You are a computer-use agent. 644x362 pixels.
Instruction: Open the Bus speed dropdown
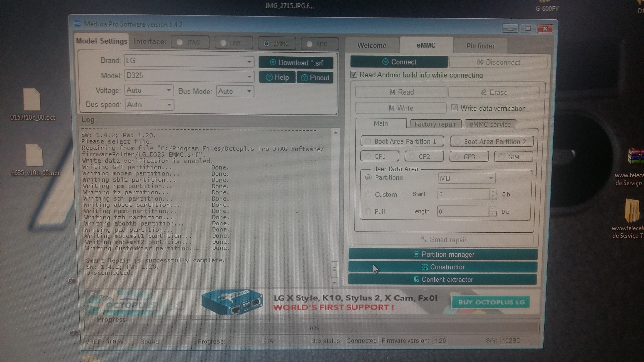pos(169,105)
